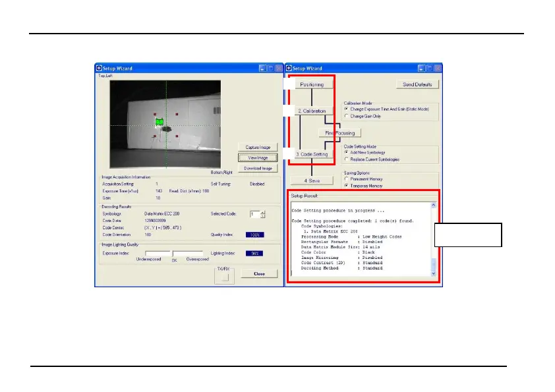The image size is (555, 392).
Task: Click the Lighting Index 94% bar
Action: [254, 253]
